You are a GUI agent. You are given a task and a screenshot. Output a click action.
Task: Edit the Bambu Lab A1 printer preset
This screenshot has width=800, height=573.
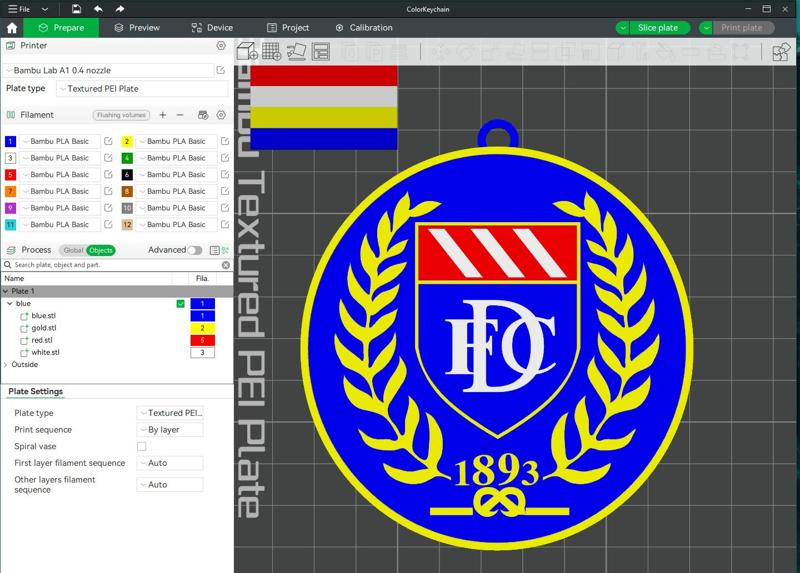tap(220, 70)
